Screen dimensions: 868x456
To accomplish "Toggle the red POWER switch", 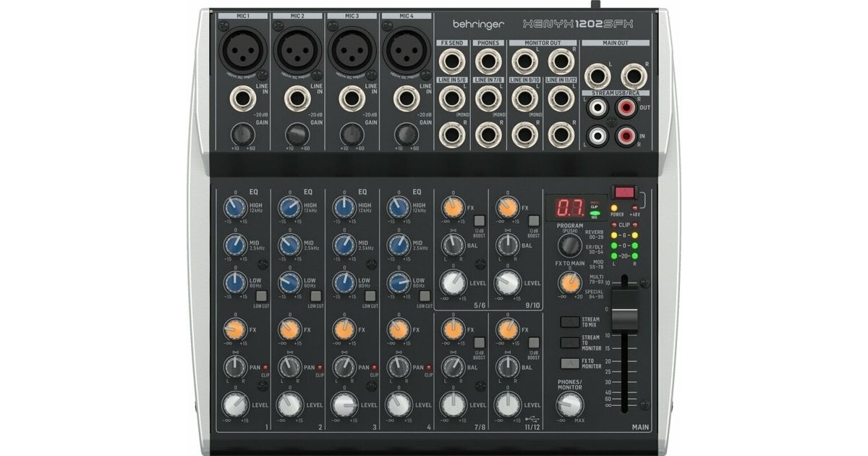I will (622, 193).
